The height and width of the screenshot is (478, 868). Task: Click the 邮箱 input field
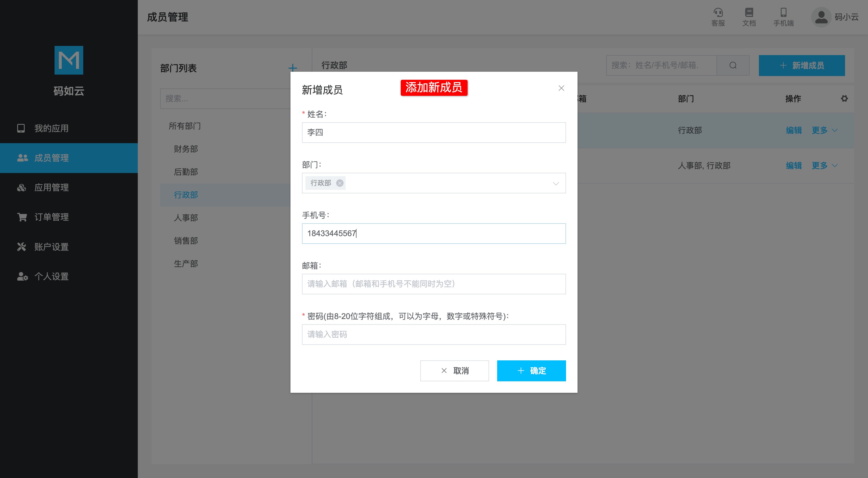click(x=434, y=284)
